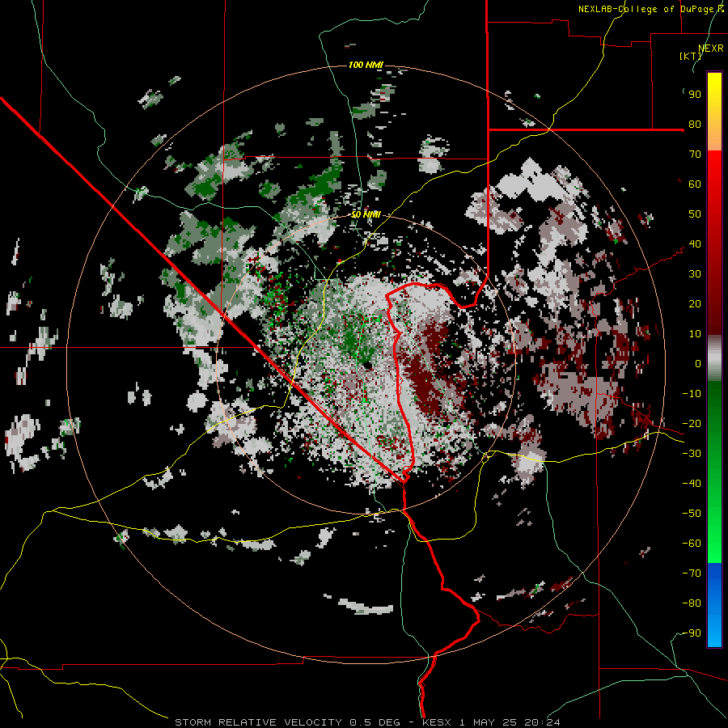Screen dimensions: 728x728
Task: Select the -80 value on velocity scale
Action: (692, 603)
